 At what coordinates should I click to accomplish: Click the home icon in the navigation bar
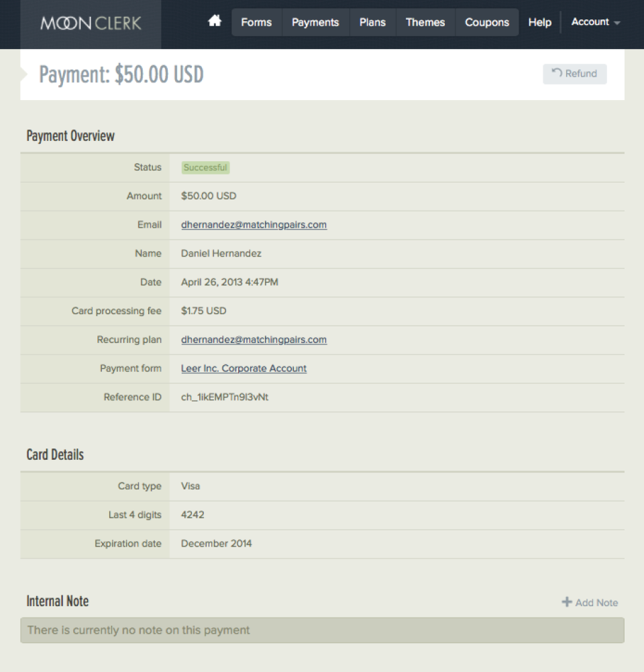tap(214, 21)
